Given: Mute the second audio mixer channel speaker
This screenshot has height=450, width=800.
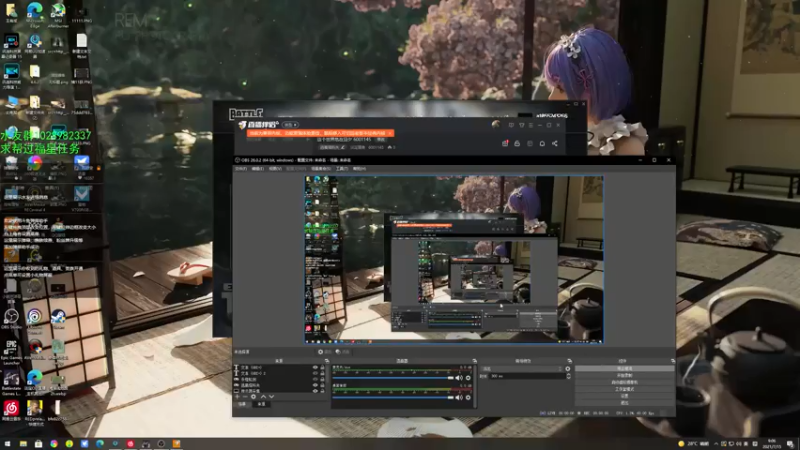Looking at the screenshot, I should pos(459,397).
